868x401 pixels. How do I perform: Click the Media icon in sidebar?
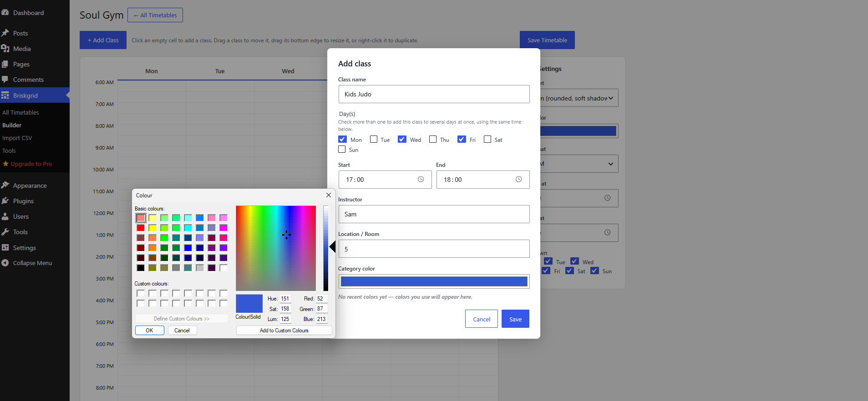[5, 49]
